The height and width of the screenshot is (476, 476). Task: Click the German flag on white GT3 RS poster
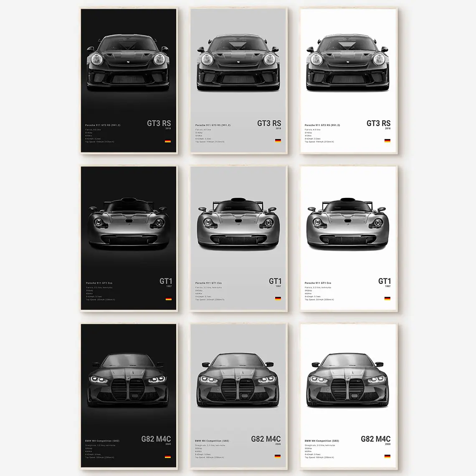coord(387,140)
